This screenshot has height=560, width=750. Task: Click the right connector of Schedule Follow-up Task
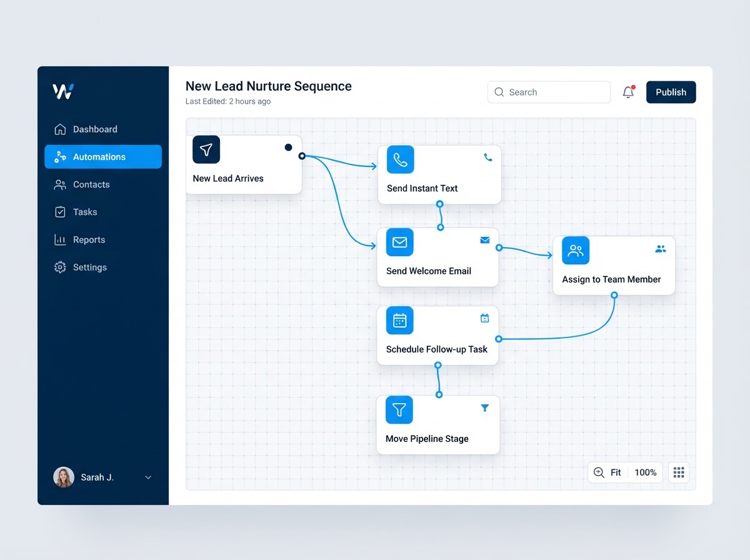point(498,339)
